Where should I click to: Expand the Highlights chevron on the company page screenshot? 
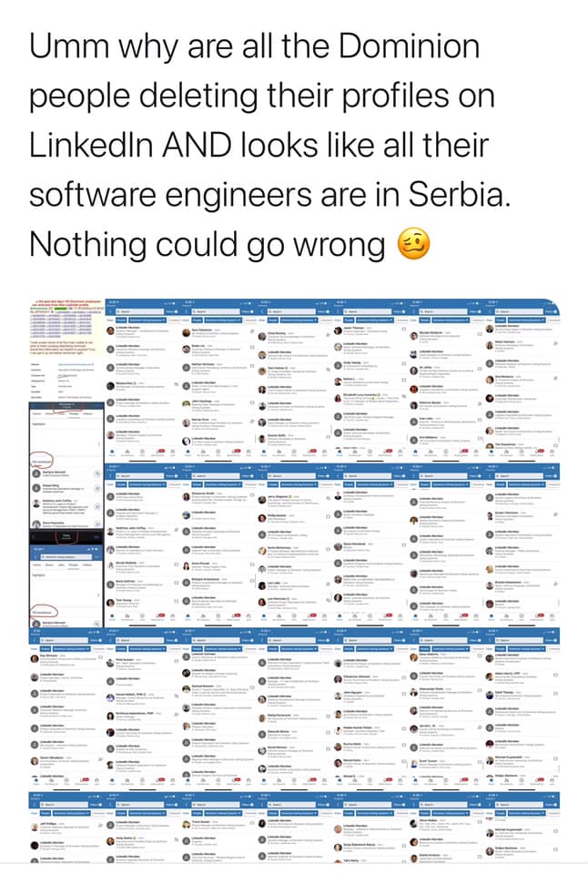[x=98, y=444]
